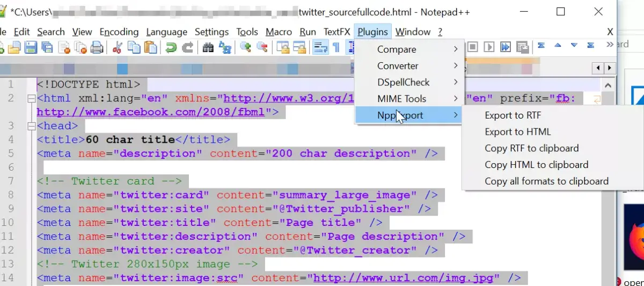
Task: Open the Search menu
Action: [51, 32]
